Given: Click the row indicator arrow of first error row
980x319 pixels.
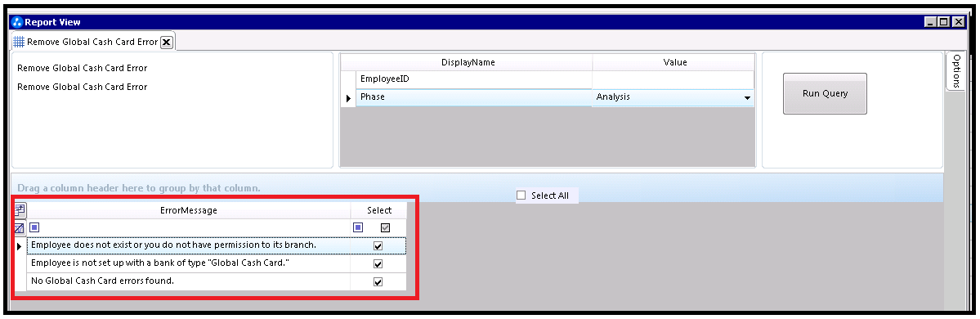Looking at the screenshot, I should [20, 246].
